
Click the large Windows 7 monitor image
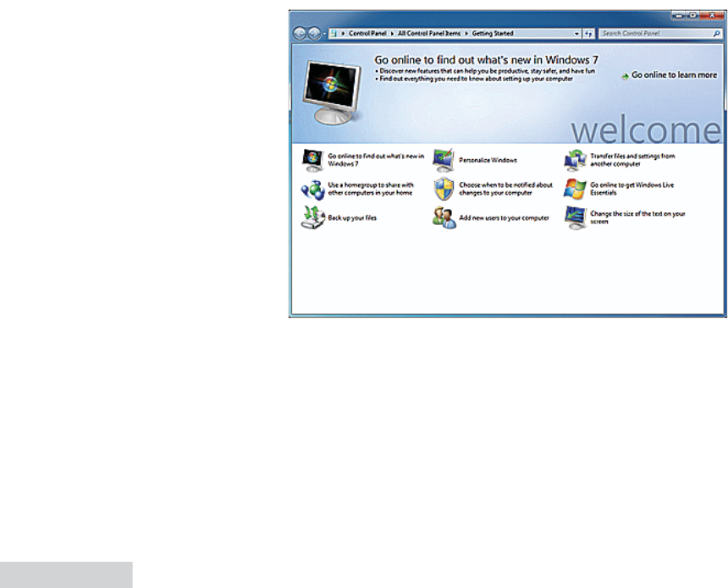tap(332, 93)
